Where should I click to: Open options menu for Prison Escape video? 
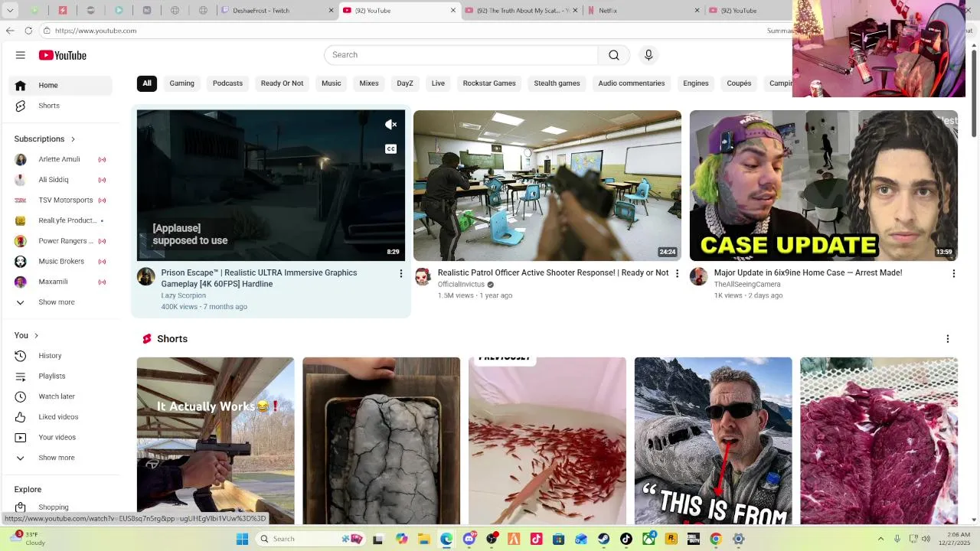tap(400, 273)
